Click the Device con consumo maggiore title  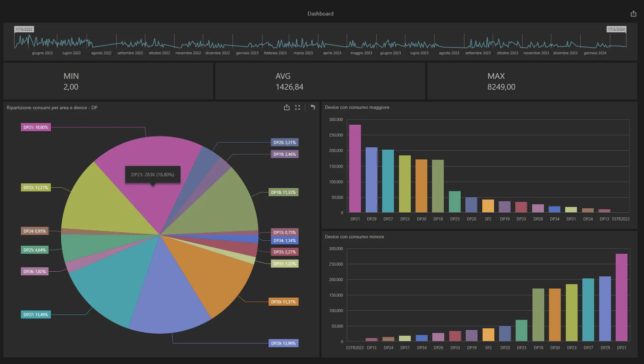coord(357,107)
